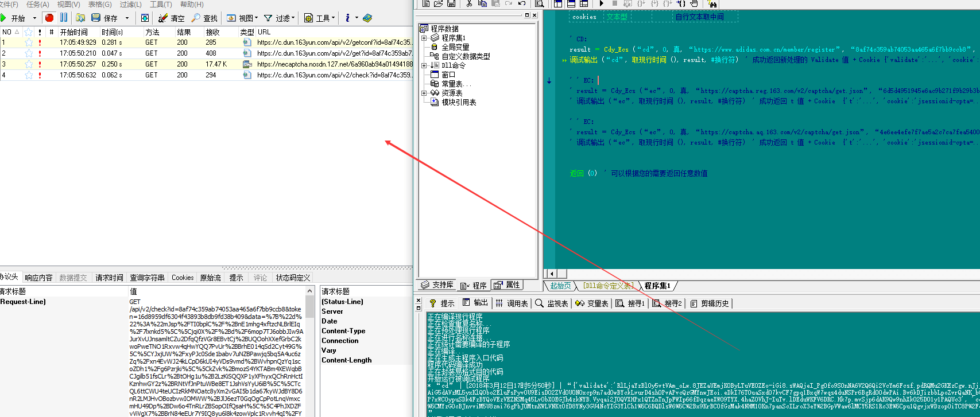Star the first request row
This screenshot has height=417, width=980.
point(29,42)
